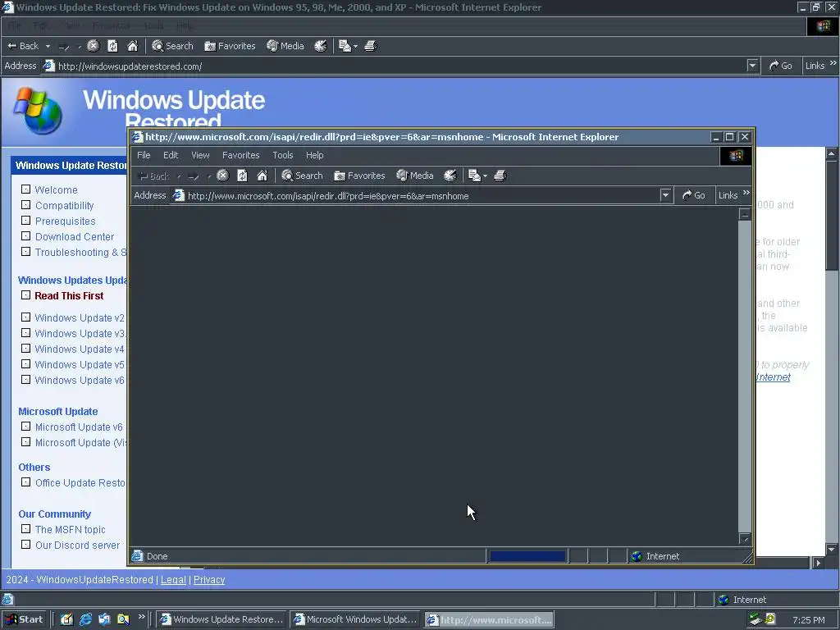Image resolution: width=840 pixels, height=630 pixels.
Task: Go Home in the background Windows Update Restored window
Action: 132,46
